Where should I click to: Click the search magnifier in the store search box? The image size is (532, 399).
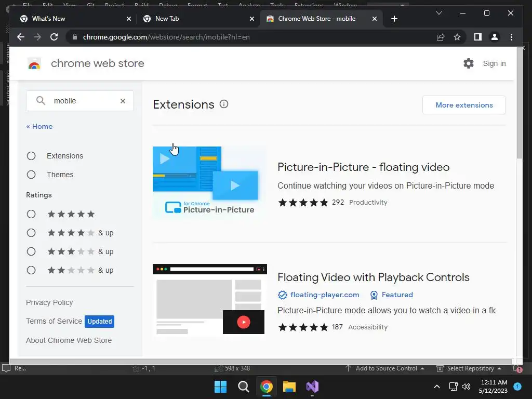click(41, 100)
